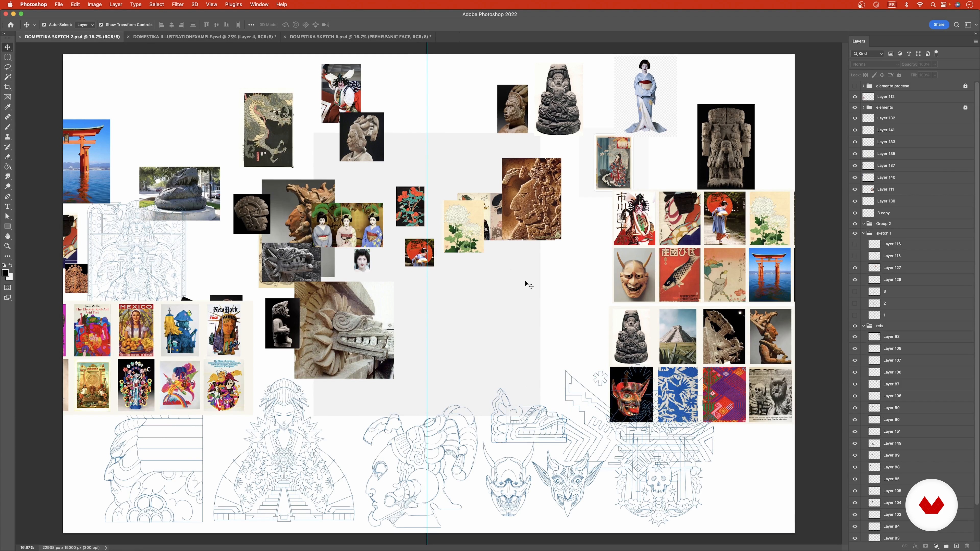
Task: Select the Rectangle shape tool
Action: click(x=8, y=226)
